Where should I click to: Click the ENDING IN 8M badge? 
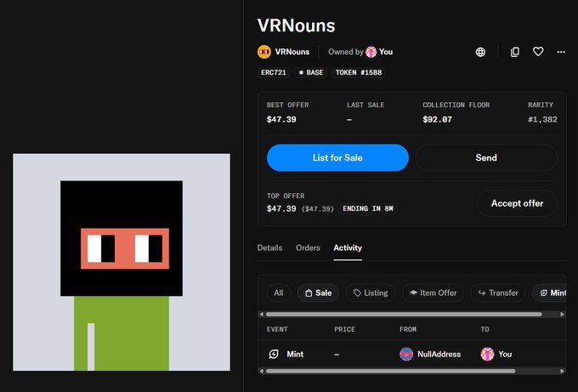pos(368,208)
